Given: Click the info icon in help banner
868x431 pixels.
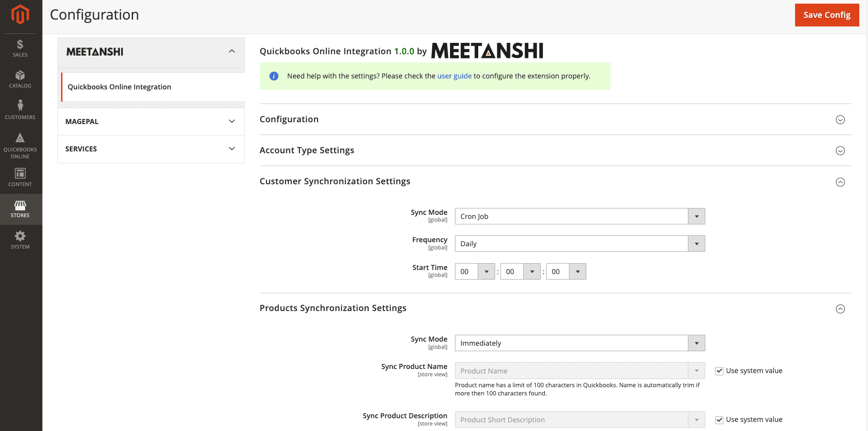Looking at the screenshot, I should [274, 76].
